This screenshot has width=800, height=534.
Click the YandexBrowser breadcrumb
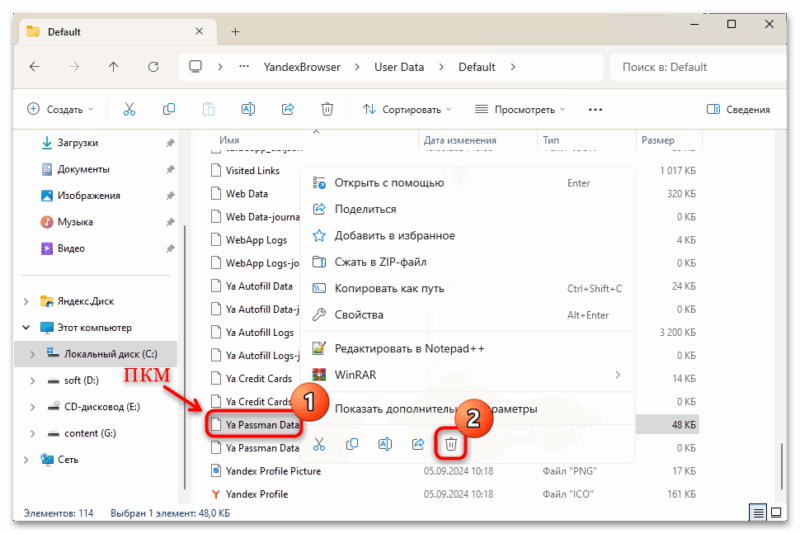tap(302, 67)
